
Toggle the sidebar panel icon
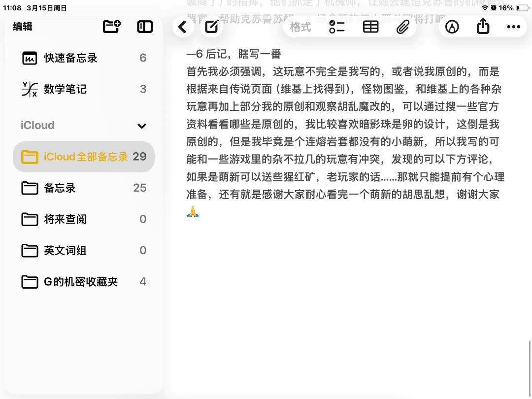[145, 27]
